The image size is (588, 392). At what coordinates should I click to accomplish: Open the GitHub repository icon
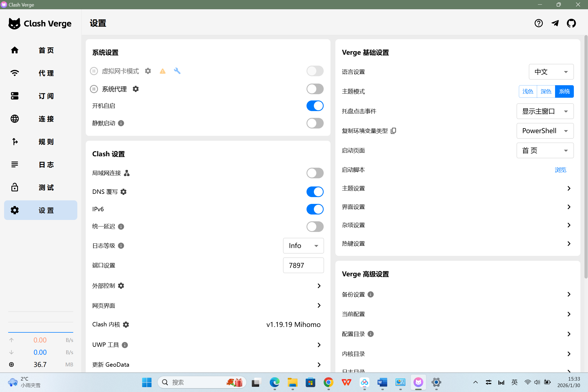point(571,23)
